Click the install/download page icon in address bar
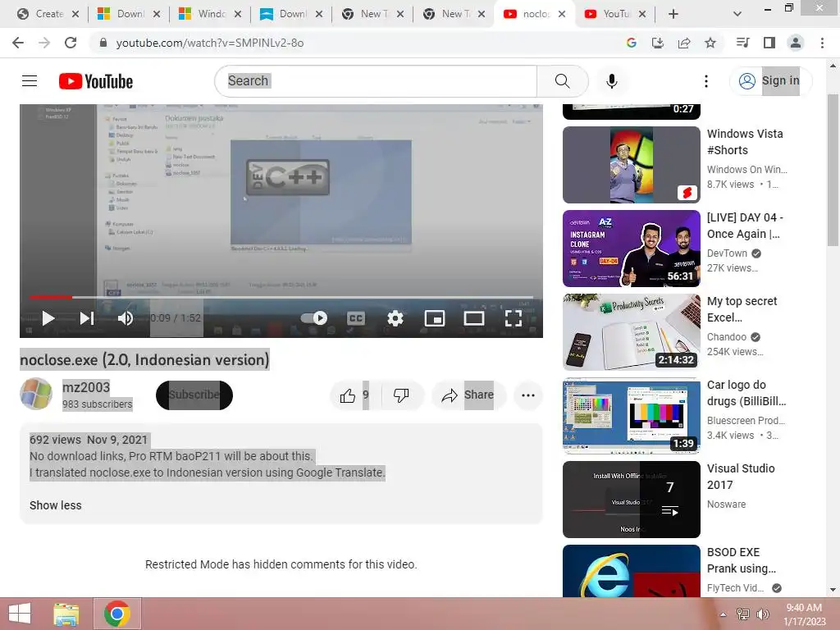 pyautogui.click(x=657, y=43)
